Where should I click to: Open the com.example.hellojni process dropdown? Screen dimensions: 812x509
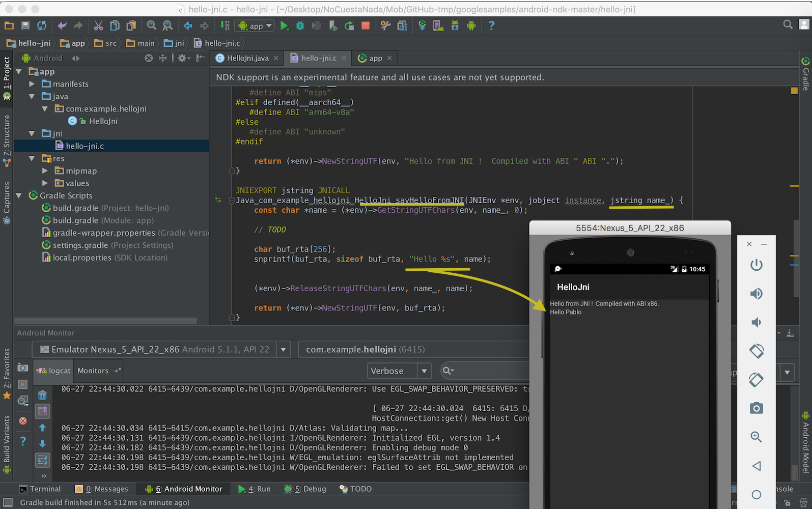(x=413, y=350)
